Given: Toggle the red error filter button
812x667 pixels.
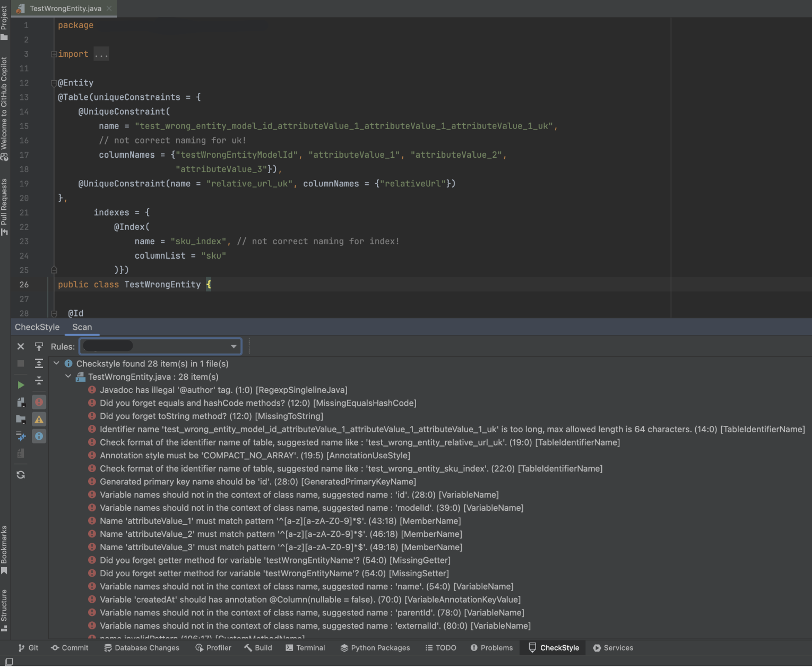Looking at the screenshot, I should tap(39, 402).
